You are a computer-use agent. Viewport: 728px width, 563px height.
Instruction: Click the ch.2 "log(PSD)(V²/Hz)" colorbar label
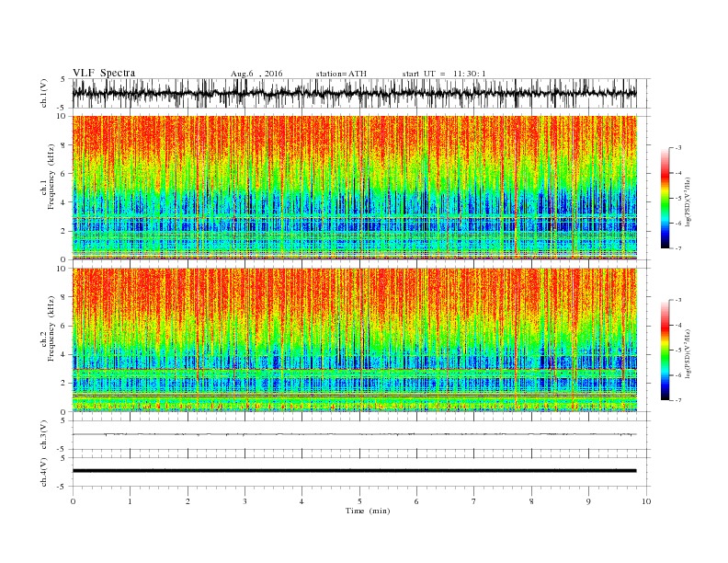[688, 353]
